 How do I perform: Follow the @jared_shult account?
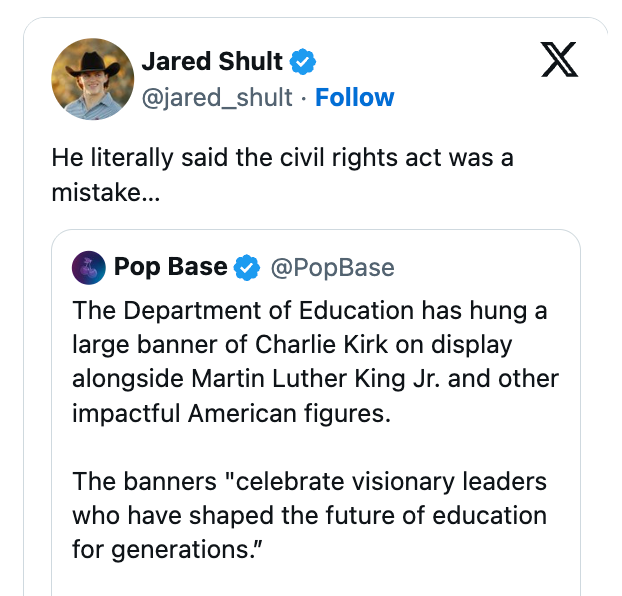click(355, 97)
